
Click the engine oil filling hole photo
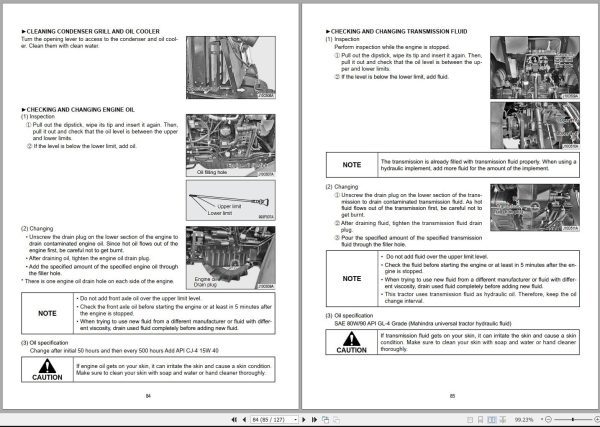(231, 145)
